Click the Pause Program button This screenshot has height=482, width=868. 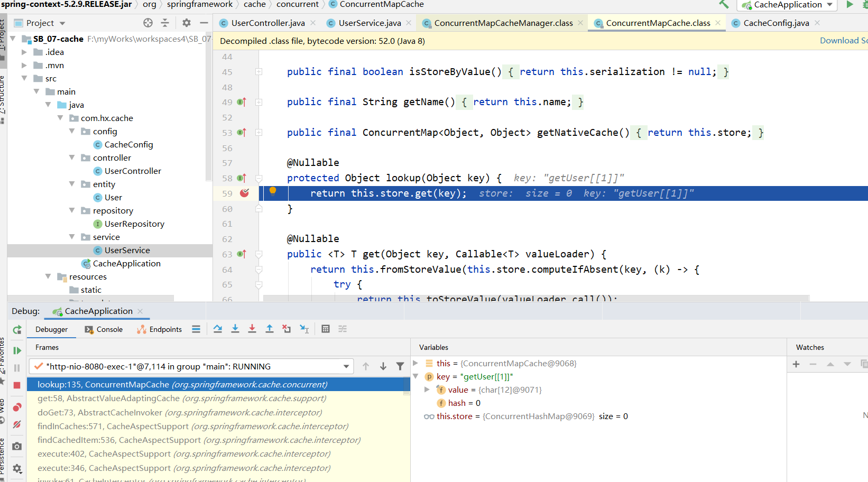[x=17, y=368]
